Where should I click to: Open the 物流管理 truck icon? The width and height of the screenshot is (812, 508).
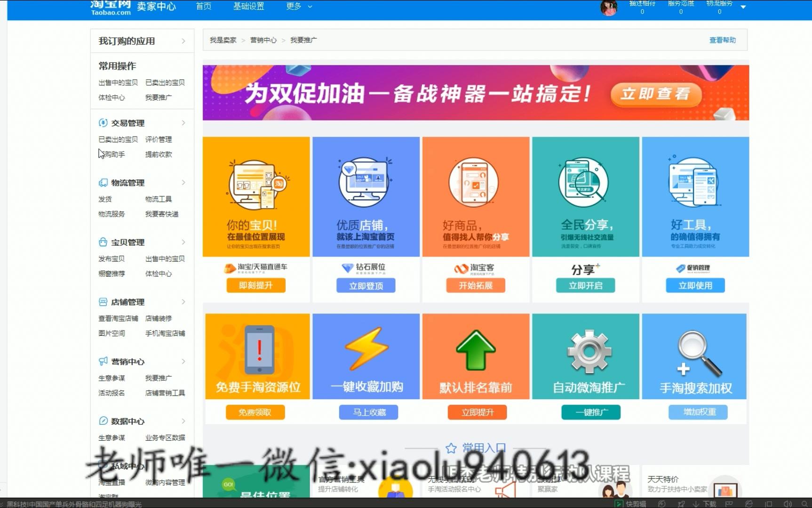(103, 183)
